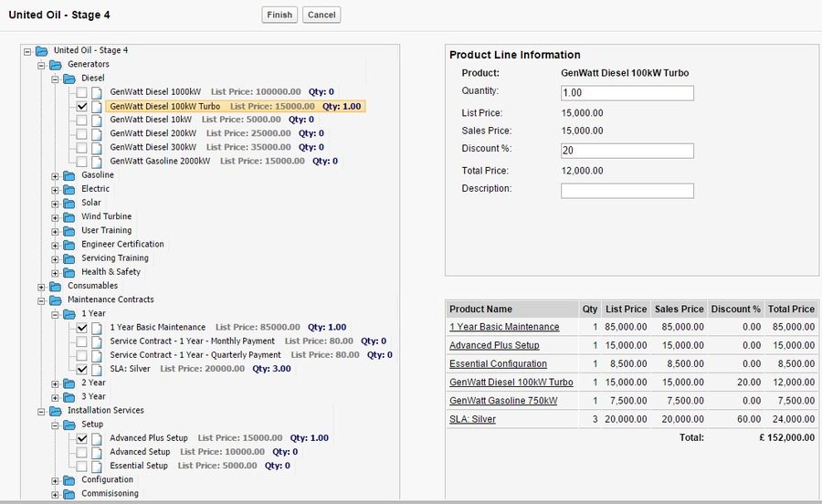Expand the Gasoline folder node

(x=56, y=175)
